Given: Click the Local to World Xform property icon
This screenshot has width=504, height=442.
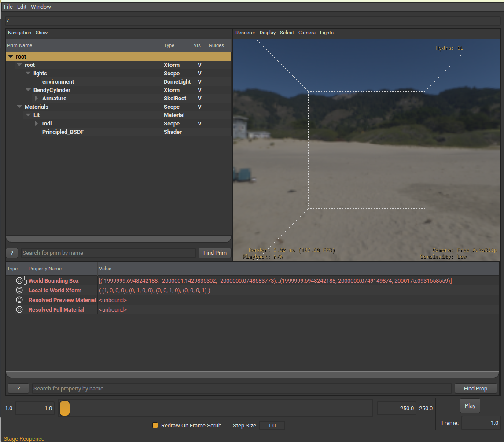Looking at the screenshot, I should [x=19, y=290].
